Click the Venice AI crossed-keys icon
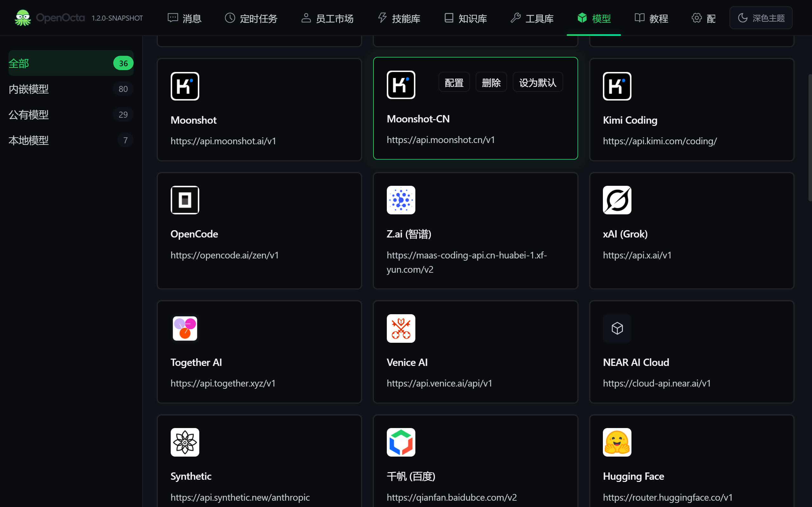 point(401,328)
